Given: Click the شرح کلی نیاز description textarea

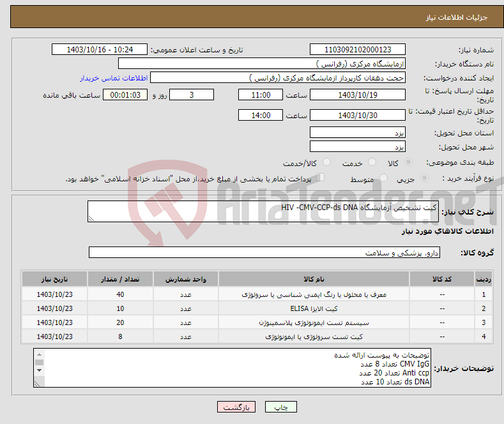Looking at the screenshot, I should (x=263, y=211).
